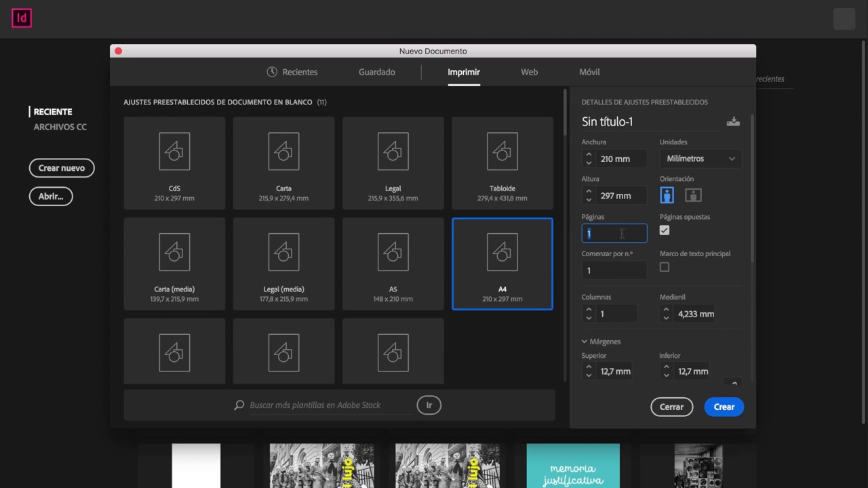
Task: Click Crear nuevo in the start screen
Action: (x=62, y=168)
